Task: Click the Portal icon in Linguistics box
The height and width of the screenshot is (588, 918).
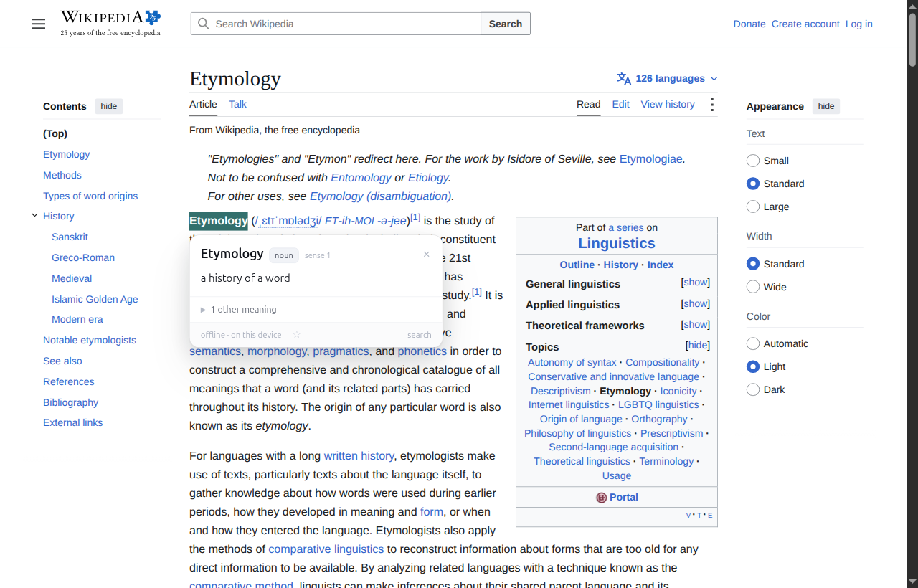Action: pyautogui.click(x=601, y=498)
